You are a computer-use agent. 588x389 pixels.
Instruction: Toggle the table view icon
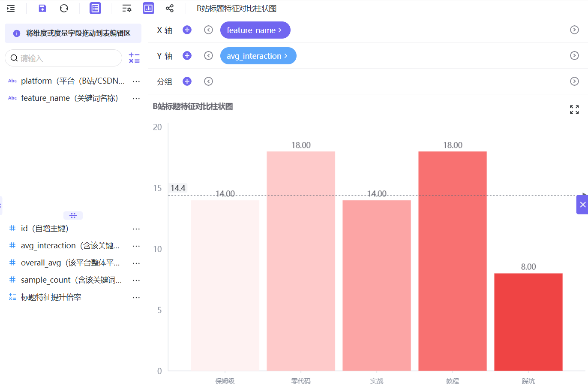[95, 8]
